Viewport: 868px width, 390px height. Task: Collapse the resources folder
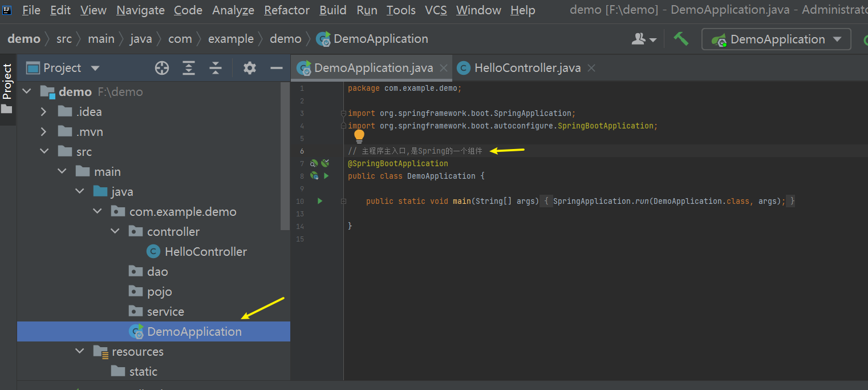tap(80, 352)
